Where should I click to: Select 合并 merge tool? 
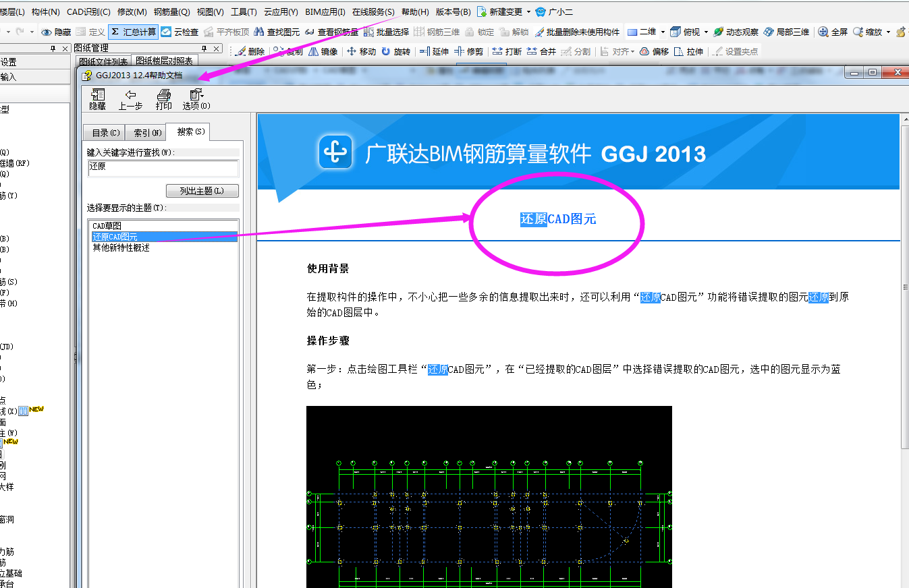pos(541,51)
